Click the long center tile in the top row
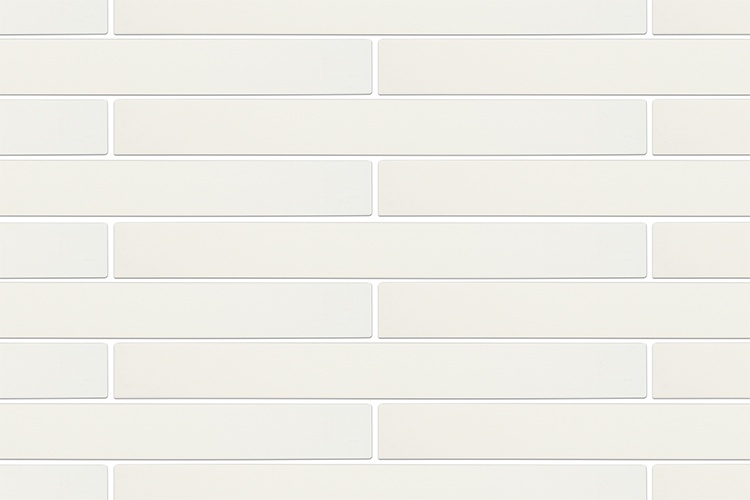Viewport: 750px width, 500px height. [380, 16]
